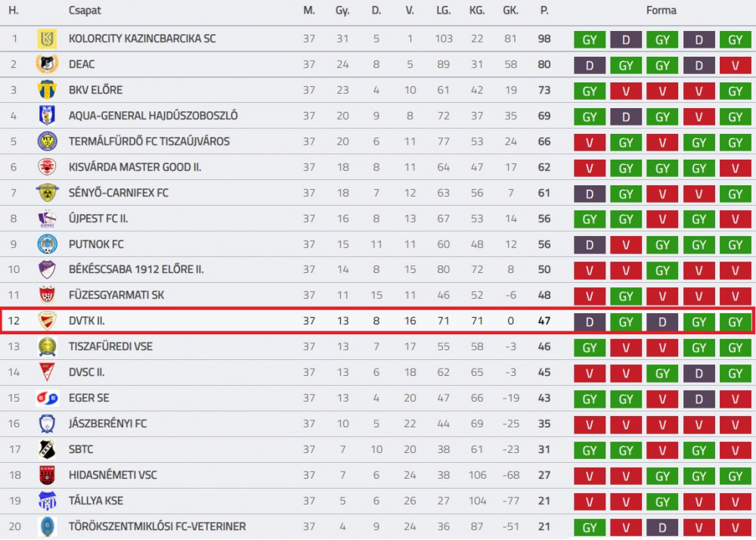Click the Eger SE club logo
Image resolution: width=756 pixels, height=540 pixels.
pos(47,398)
